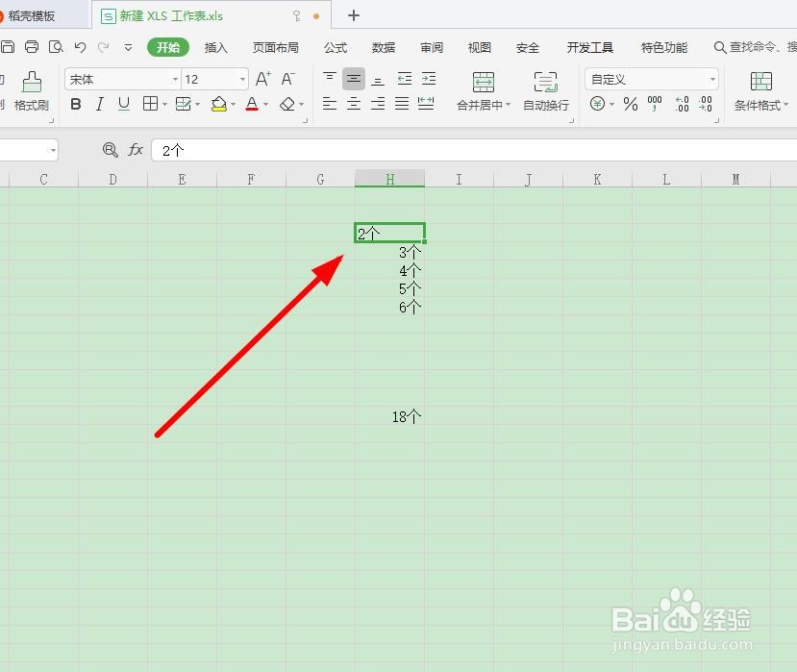Screen dimensions: 797x672
Task: Open fill color dropdown arrow
Action: (233, 105)
